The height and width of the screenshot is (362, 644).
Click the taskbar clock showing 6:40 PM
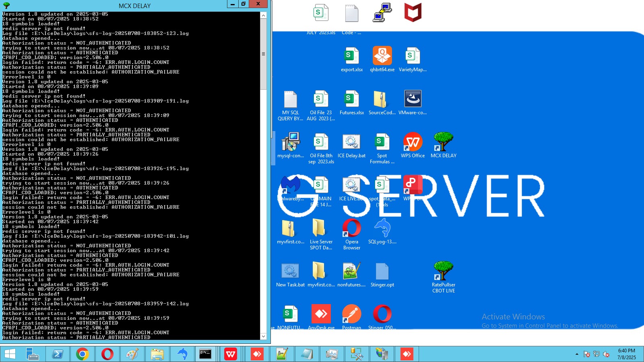tap(626, 354)
